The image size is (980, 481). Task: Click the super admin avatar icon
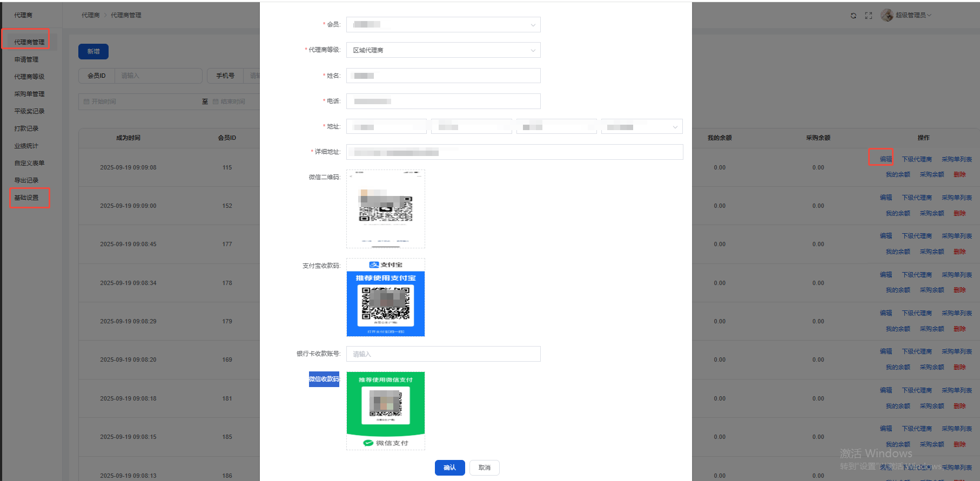click(x=887, y=15)
